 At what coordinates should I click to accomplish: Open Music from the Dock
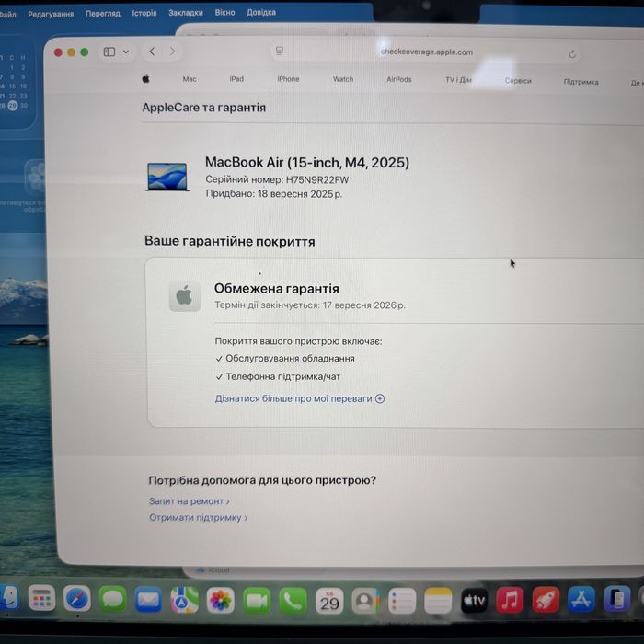coord(510,601)
